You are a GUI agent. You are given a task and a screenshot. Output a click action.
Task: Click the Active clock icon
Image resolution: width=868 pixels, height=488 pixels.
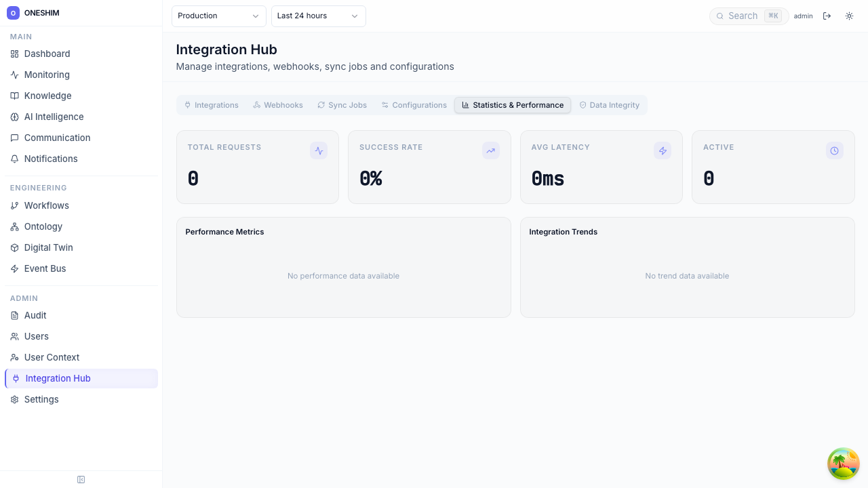click(834, 150)
